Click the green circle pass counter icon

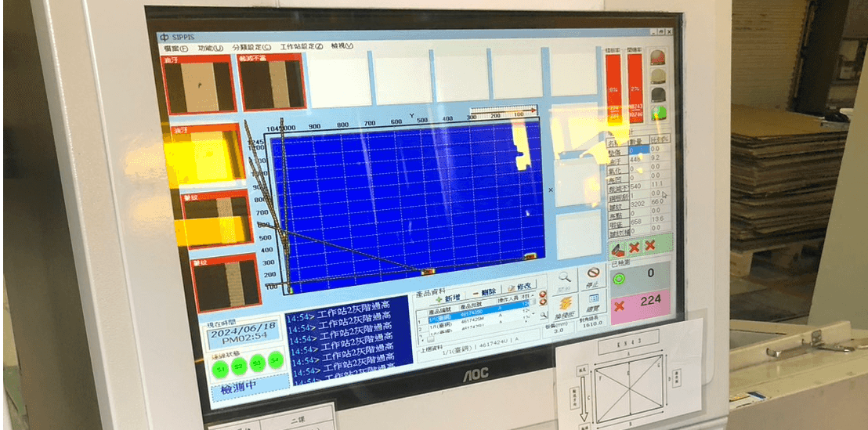point(619,278)
